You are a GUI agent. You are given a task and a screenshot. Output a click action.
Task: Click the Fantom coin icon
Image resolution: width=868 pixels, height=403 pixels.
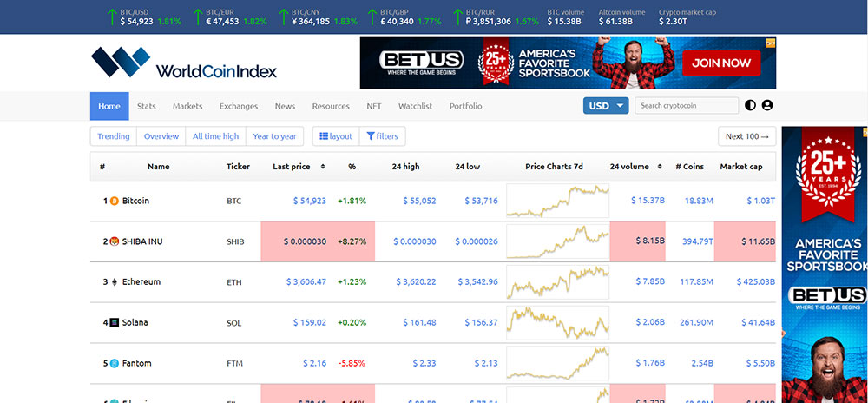(115, 363)
